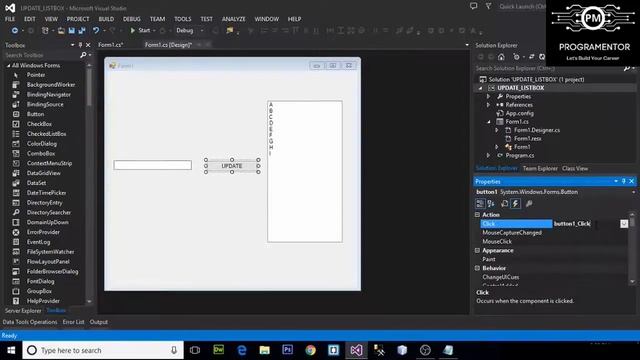The width and height of the screenshot is (640, 360).
Task: Open the TOOLS menu
Action: (182, 19)
